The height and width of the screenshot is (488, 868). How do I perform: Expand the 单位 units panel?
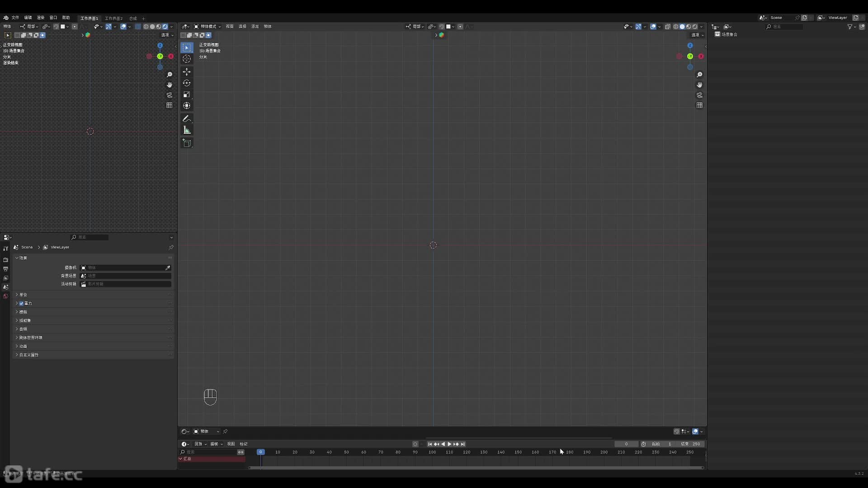pyautogui.click(x=23, y=295)
